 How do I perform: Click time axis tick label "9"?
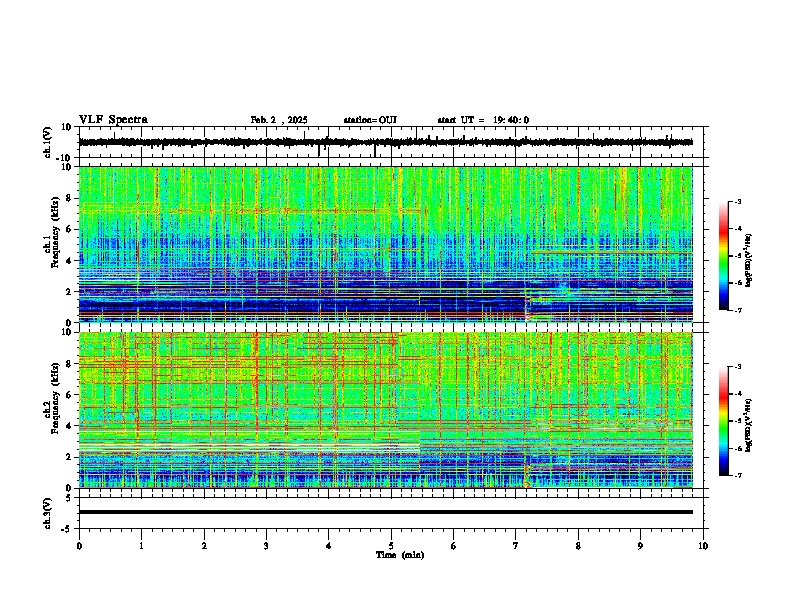pyautogui.click(x=640, y=546)
